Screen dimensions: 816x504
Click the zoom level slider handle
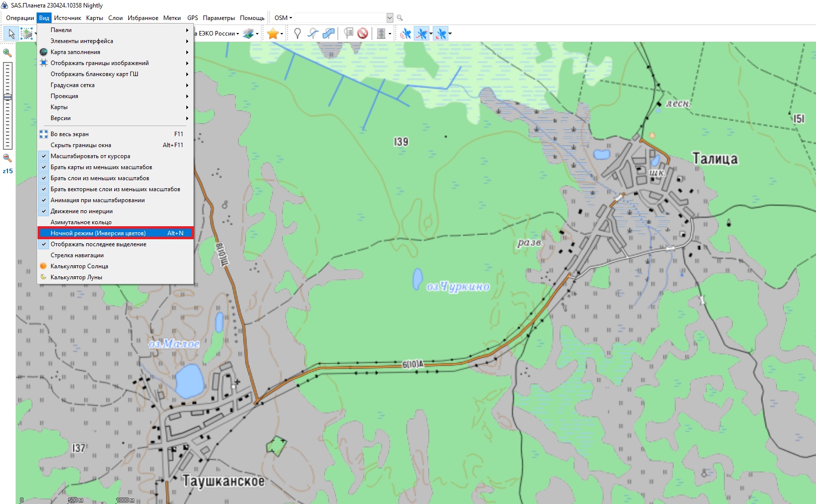8,97
